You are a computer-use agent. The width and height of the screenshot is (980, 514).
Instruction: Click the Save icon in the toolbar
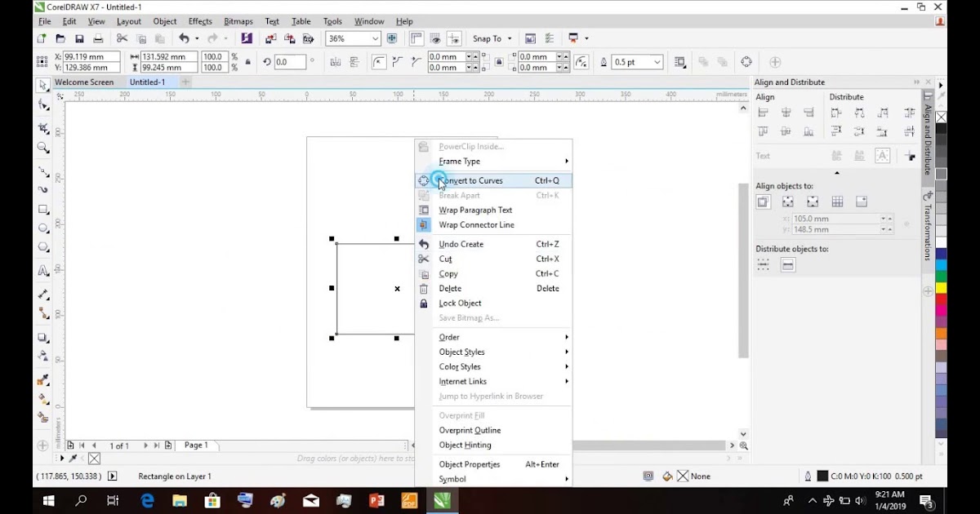click(x=79, y=38)
